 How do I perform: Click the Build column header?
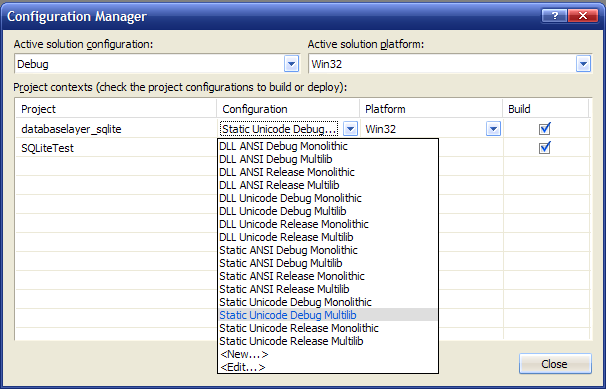tap(545, 109)
